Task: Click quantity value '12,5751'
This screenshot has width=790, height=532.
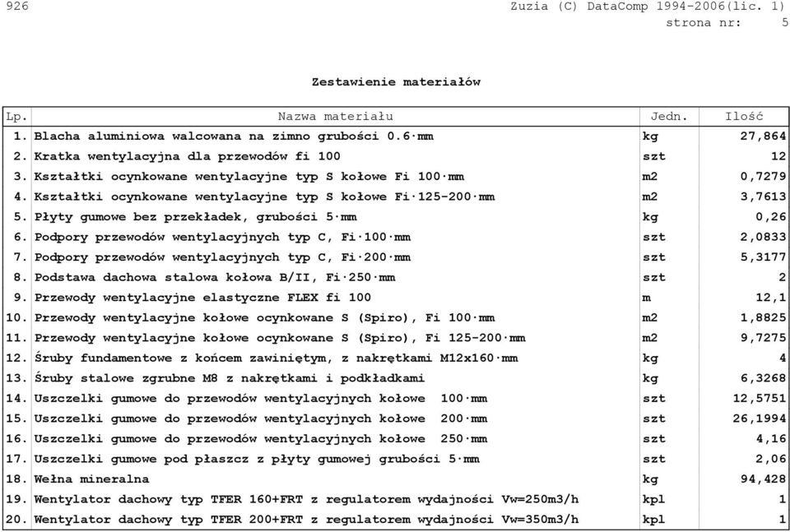Action: pos(760,398)
